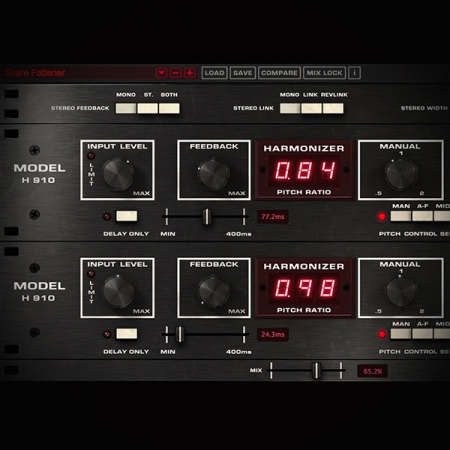Click the Snare Fattener preset name
Image resolution: width=450 pixels, height=450 pixels.
[35, 73]
